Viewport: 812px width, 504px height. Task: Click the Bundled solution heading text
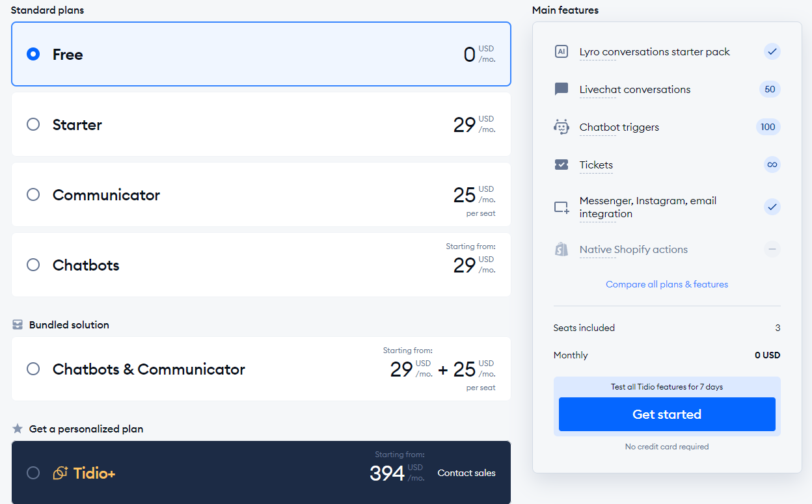[x=69, y=325]
